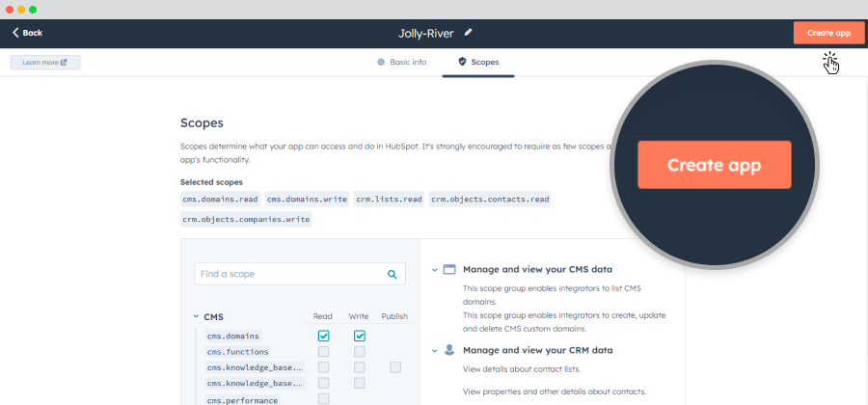Screen dimensions: 868x405
Task: Click the Write column header
Action: (x=359, y=316)
